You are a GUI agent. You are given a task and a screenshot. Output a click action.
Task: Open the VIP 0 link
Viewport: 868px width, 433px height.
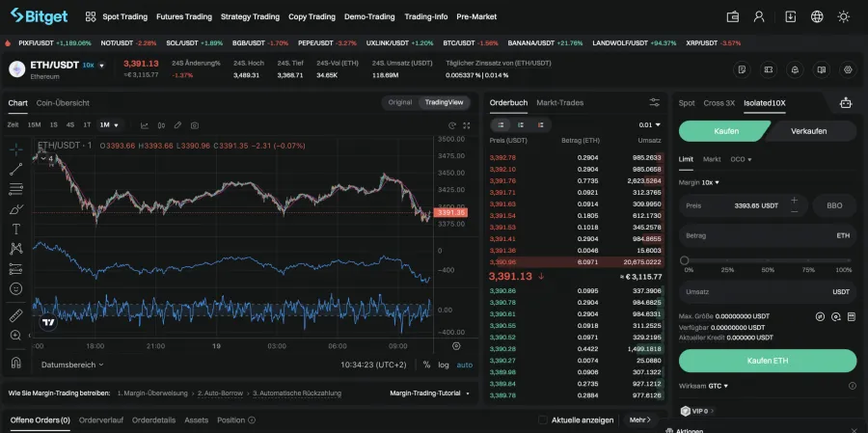(x=697, y=411)
